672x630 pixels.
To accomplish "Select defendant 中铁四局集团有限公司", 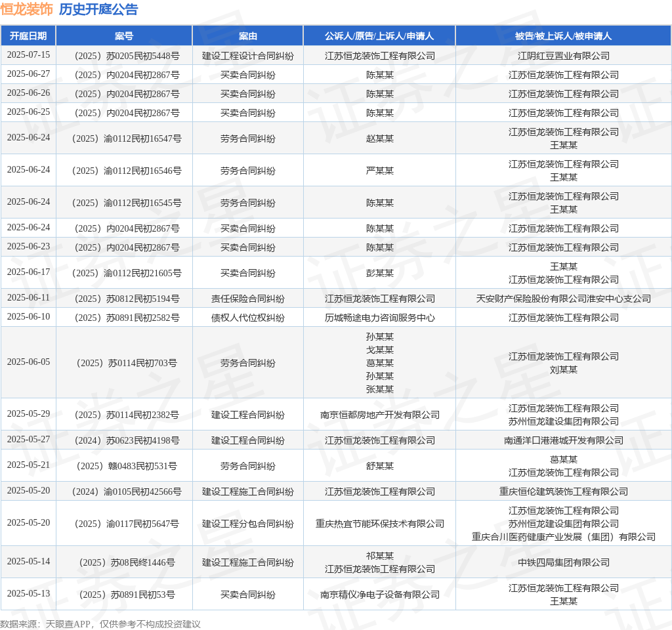I will [x=563, y=562].
